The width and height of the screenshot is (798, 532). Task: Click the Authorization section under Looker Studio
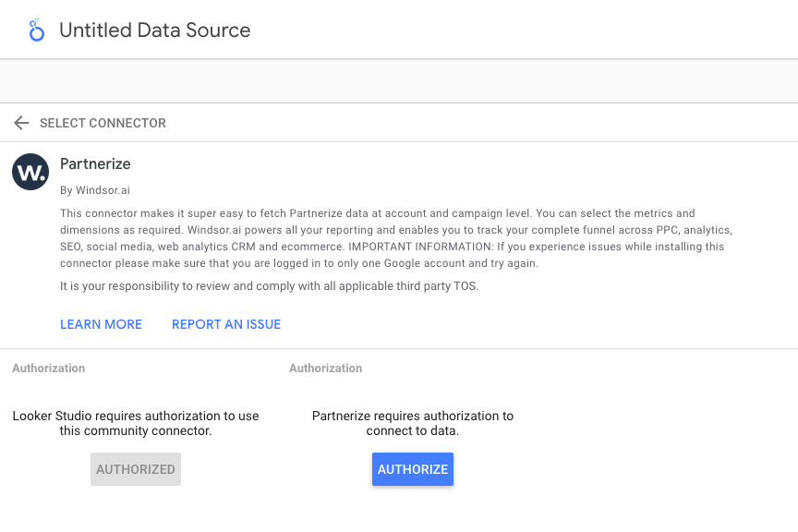[48, 368]
